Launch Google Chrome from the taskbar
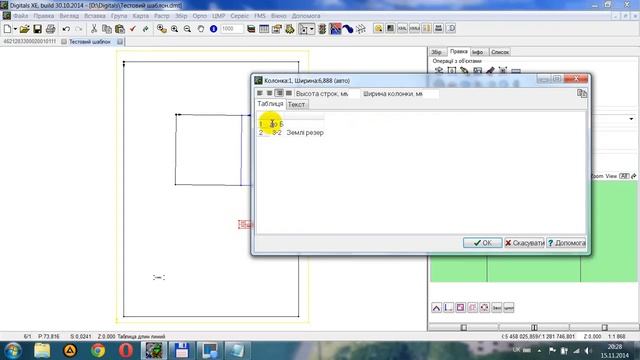Screen dimensions: 640x360 point(98,351)
